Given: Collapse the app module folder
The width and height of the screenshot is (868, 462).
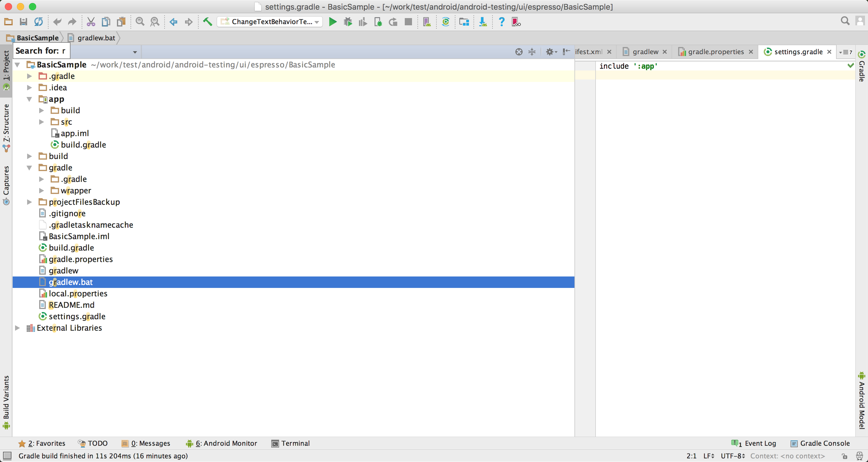Looking at the screenshot, I should [x=29, y=99].
